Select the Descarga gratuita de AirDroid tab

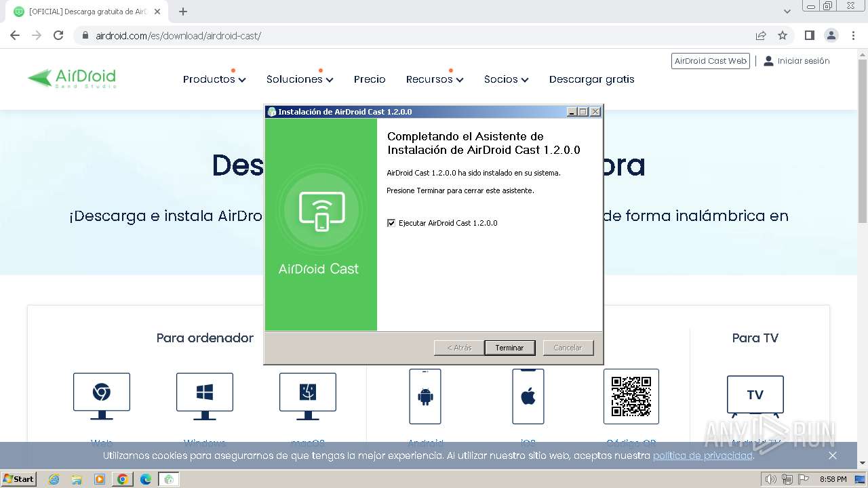click(x=88, y=12)
